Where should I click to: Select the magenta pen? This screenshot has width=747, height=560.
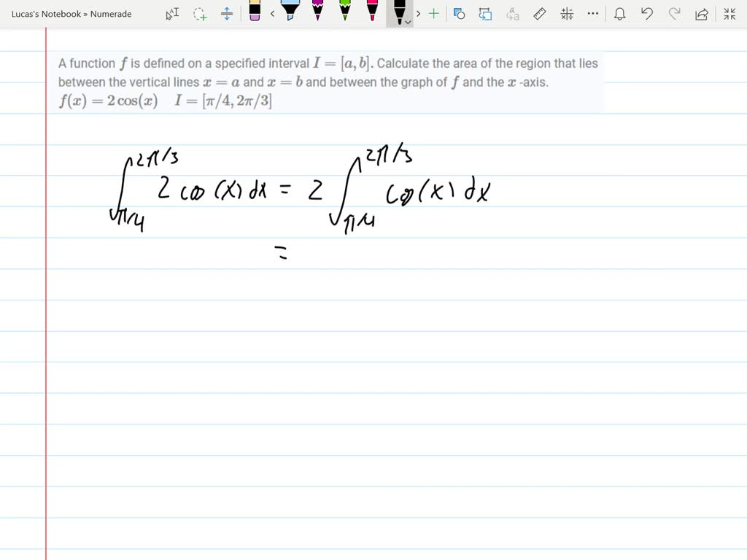[317, 13]
